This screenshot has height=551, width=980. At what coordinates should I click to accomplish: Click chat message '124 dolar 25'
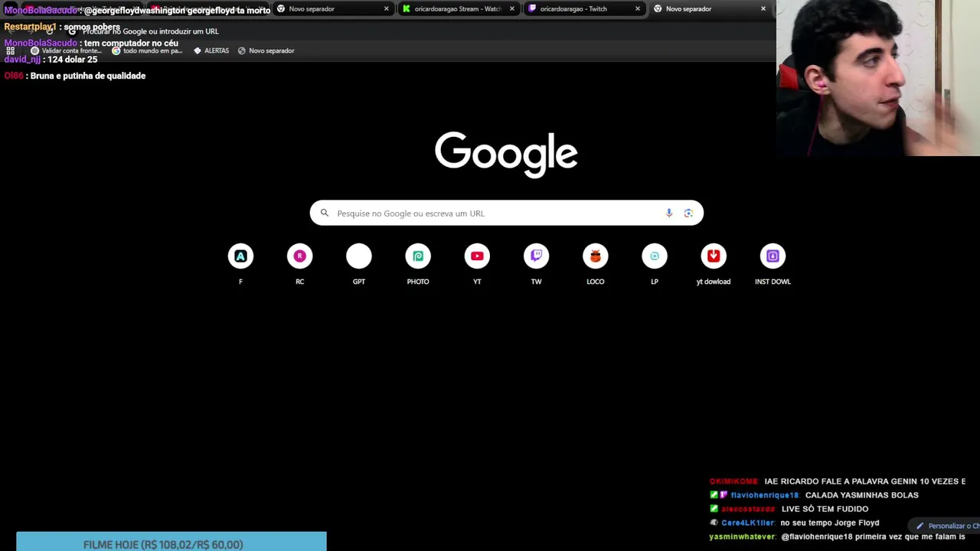[73, 59]
